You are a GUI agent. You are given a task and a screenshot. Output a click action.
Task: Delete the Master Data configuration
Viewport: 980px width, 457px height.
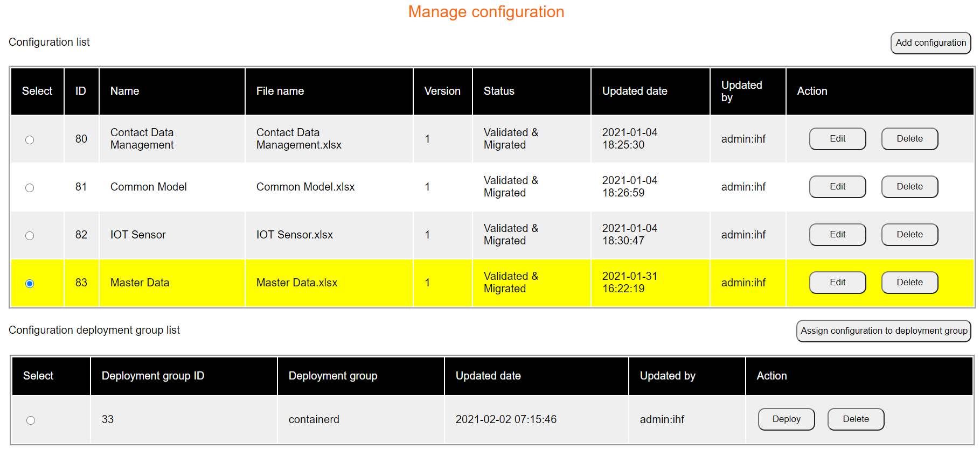pos(909,283)
